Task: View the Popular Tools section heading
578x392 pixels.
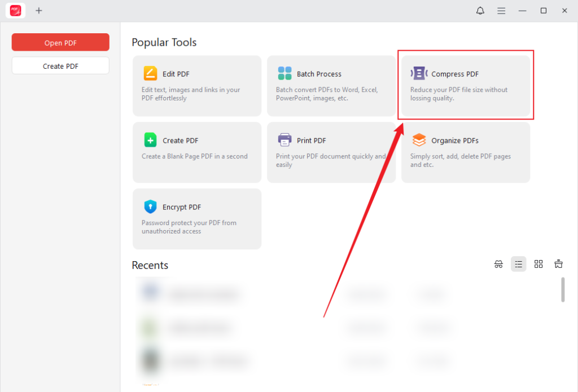Action: tap(164, 42)
